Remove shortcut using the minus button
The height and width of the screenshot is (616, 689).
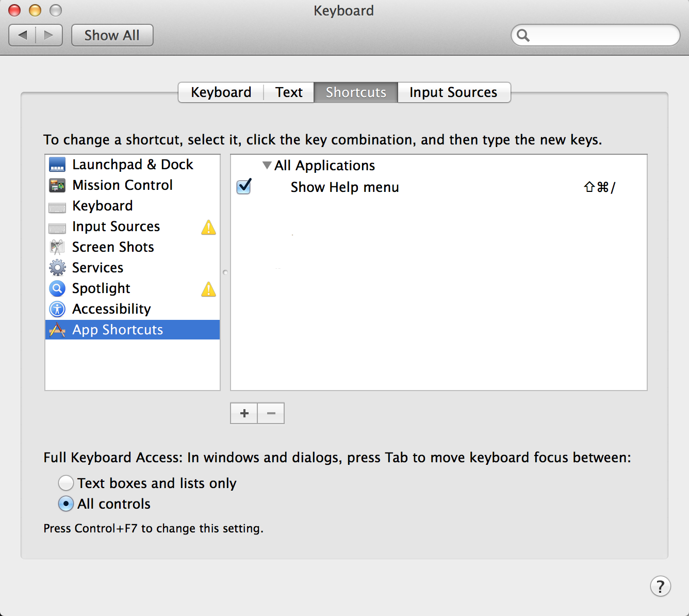tap(271, 413)
